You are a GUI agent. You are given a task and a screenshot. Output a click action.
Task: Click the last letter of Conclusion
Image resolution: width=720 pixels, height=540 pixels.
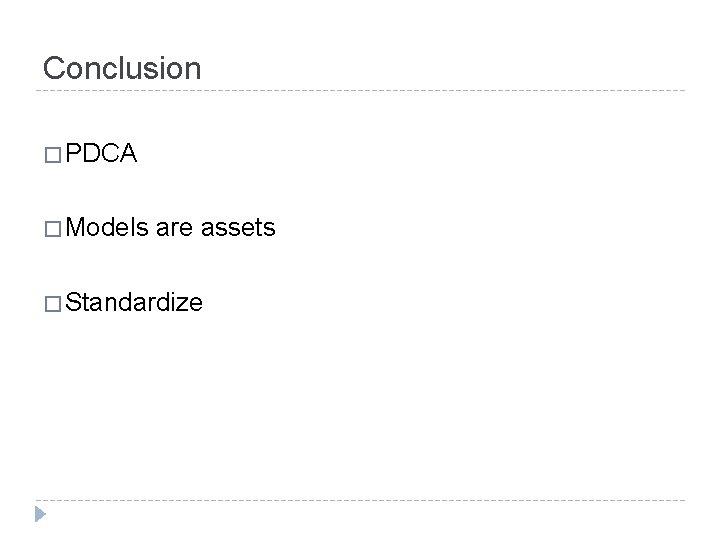click(x=193, y=70)
